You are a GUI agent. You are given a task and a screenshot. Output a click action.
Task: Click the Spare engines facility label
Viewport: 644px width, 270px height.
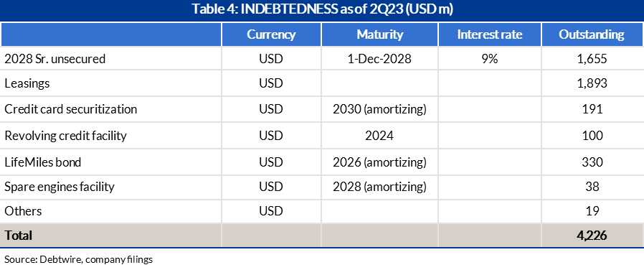59,187
